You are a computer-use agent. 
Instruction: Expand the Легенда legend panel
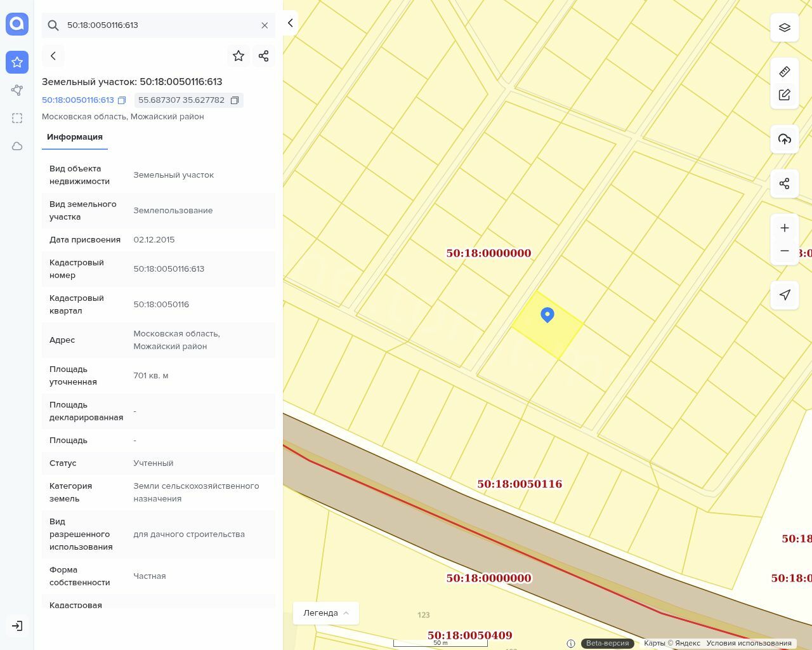tap(326, 613)
